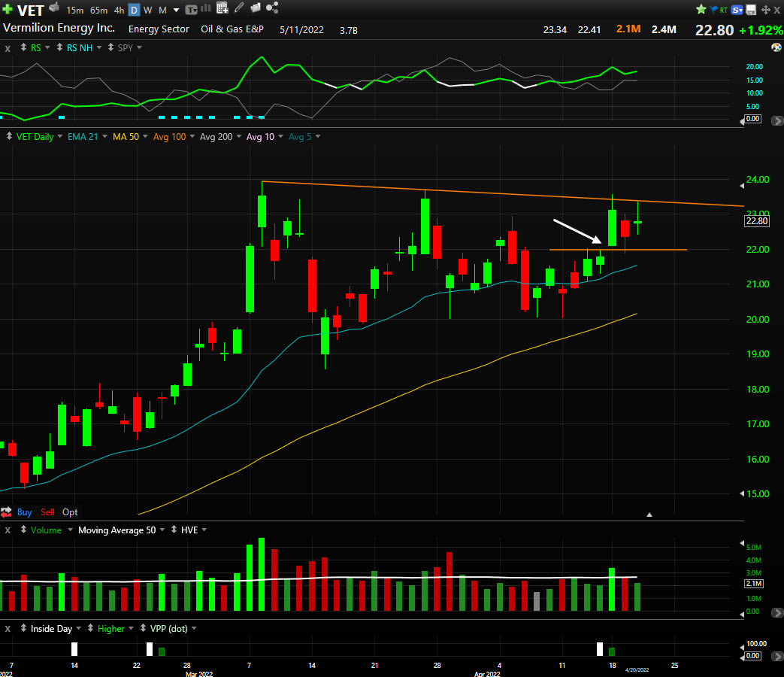Switch to the 4h timeframe
Screen dimensions: 784x677
119,10
